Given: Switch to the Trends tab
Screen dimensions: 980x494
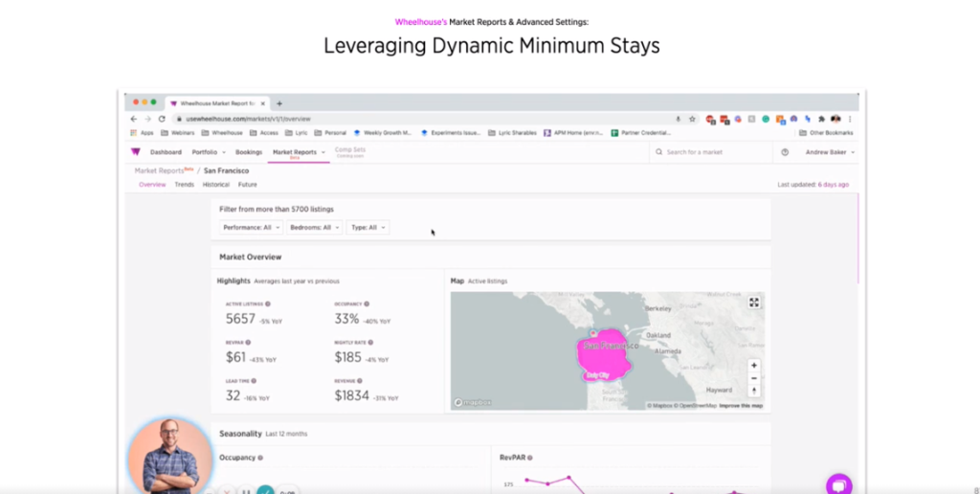Looking at the screenshot, I should (x=185, y=185).
